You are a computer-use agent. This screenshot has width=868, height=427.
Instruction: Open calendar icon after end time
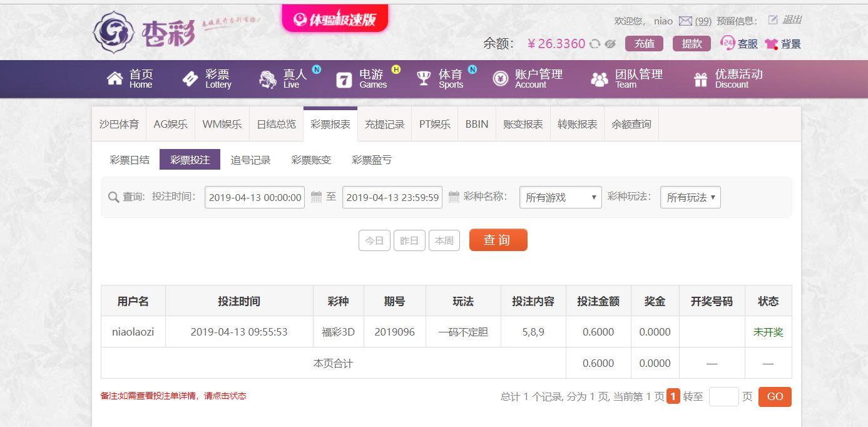[x=454, y=197]
